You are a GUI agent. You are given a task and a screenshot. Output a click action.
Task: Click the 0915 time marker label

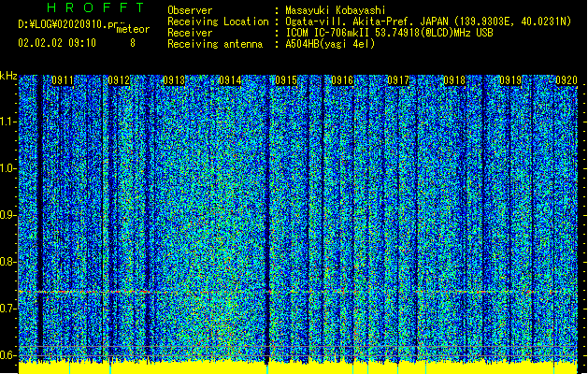(286, 80)
